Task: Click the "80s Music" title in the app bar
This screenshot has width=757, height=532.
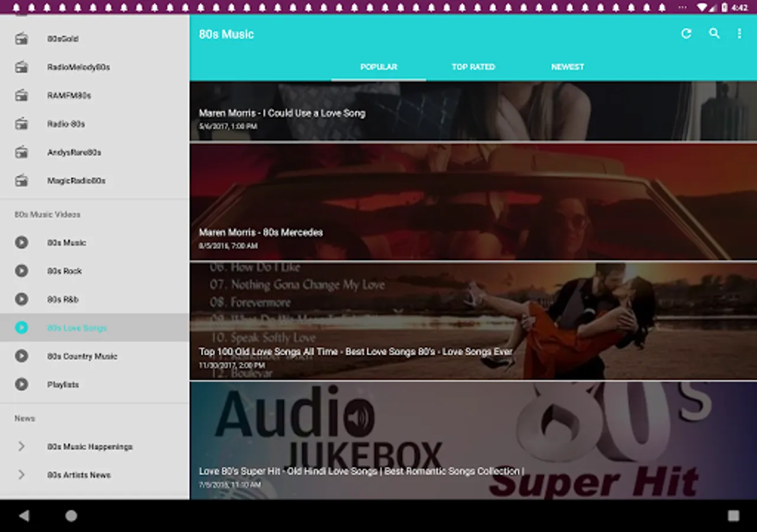Action: pyautogui.click(x=227, y=34)
